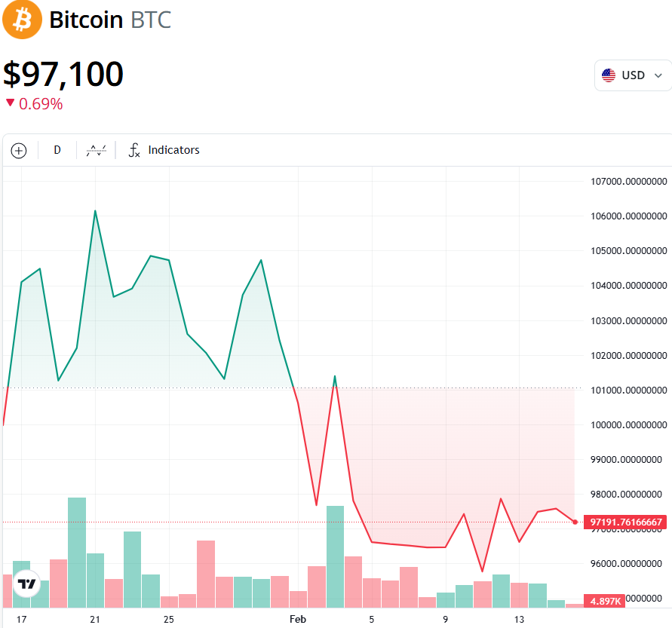
Task: Open the Indicators menu
Action: pos(173,150)
